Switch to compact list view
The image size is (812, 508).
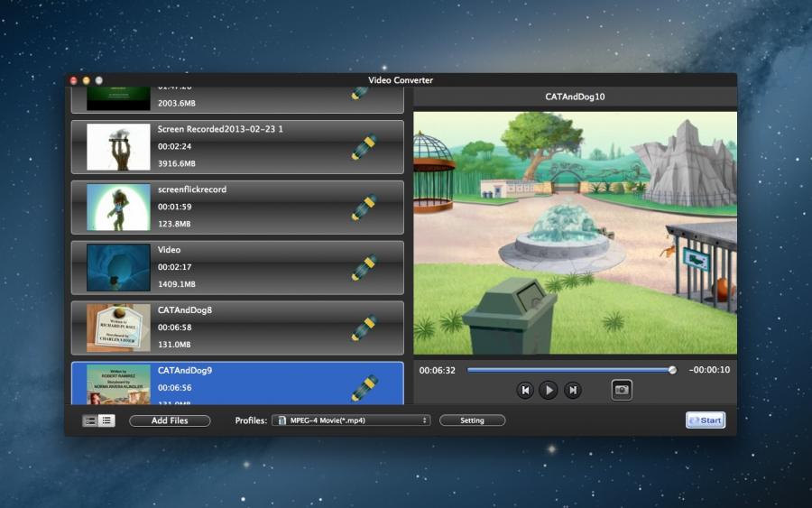coord(106,420)
